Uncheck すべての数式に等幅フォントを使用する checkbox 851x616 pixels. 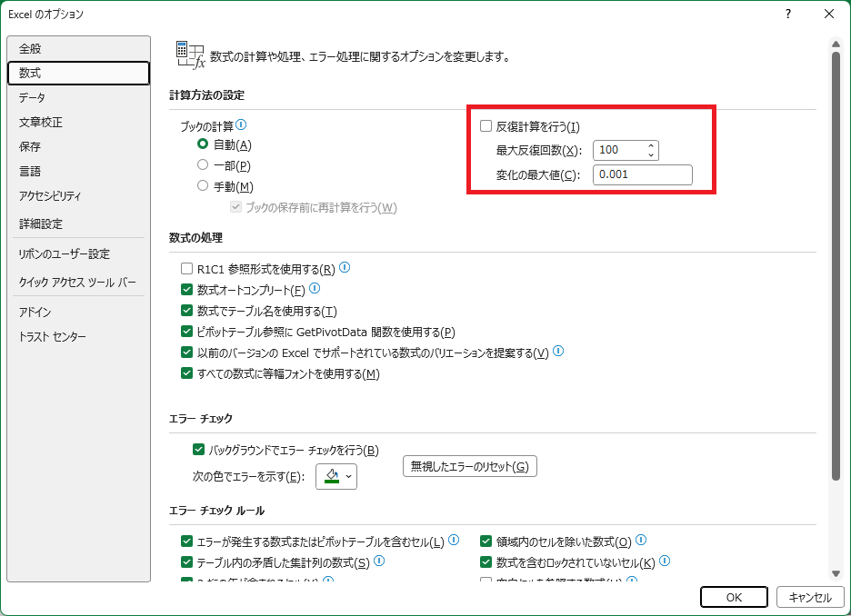(x=186, y=373)
